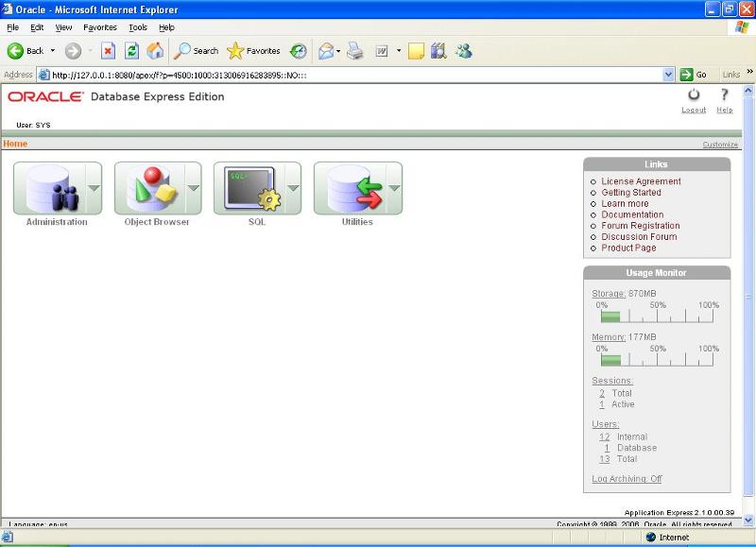Expand the SQL dropdown arrow
The image size is (756, 547).
point(294,188)
